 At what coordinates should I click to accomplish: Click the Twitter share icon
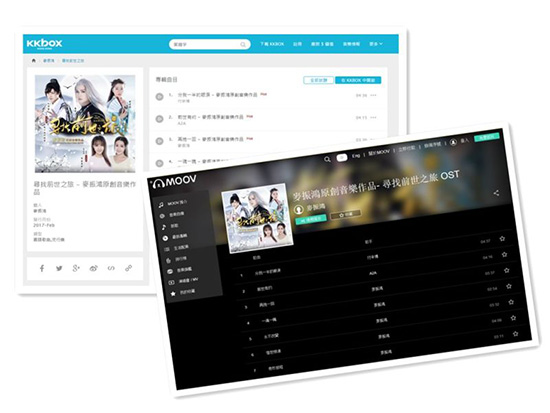click(59, 268)
